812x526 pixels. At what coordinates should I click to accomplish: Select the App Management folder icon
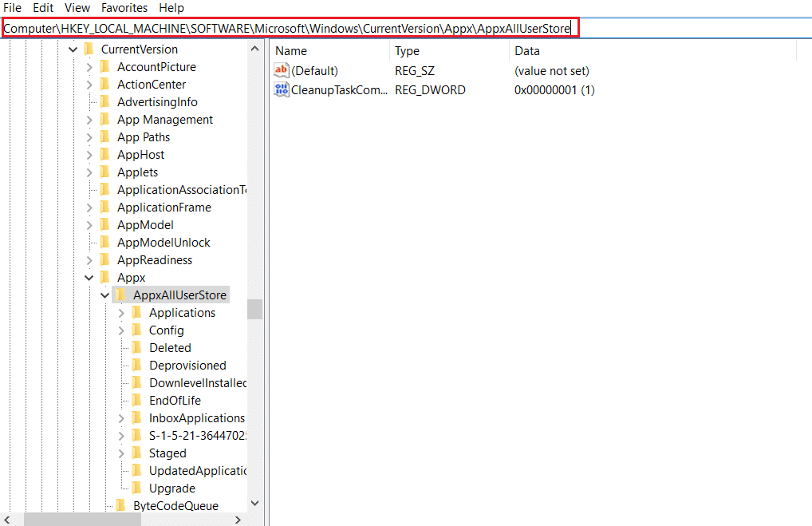(x=105, y=120)
